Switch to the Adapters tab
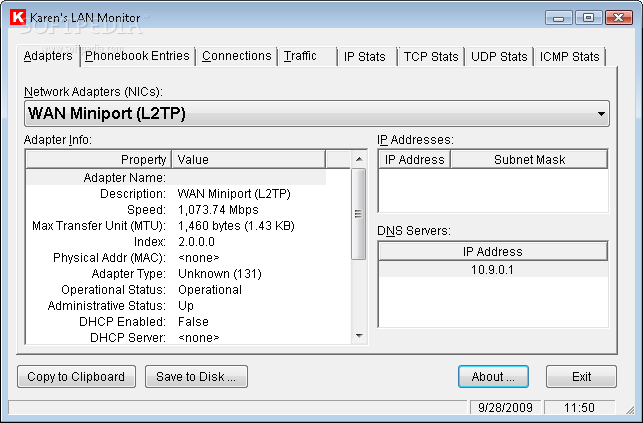643x423 pixels. coord(48,56)
